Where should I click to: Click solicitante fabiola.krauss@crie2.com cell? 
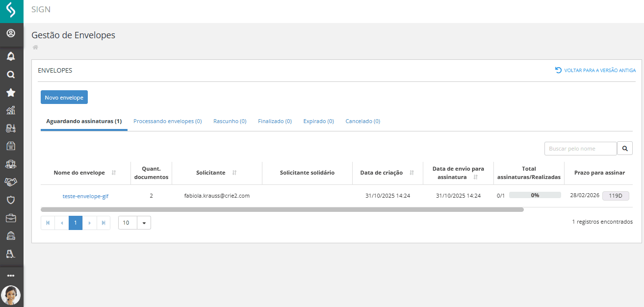[x=217, y=196]
